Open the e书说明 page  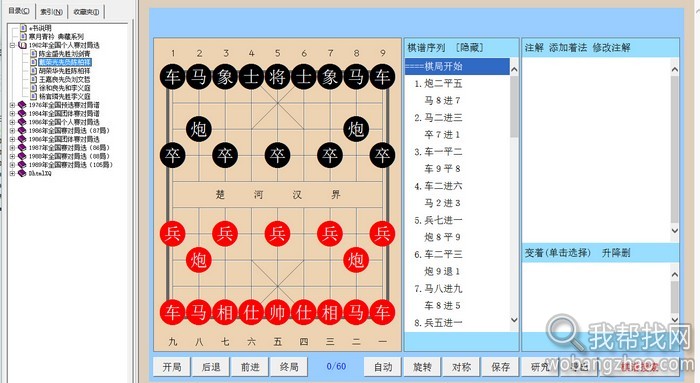pyautogui.click(x=40, y=28)
